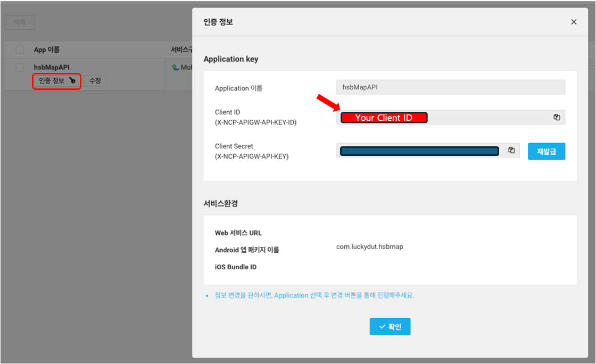Screen dimensions: 596x364
Task: Click the com.luckydut.hsbmap package name
Action: 369,246
